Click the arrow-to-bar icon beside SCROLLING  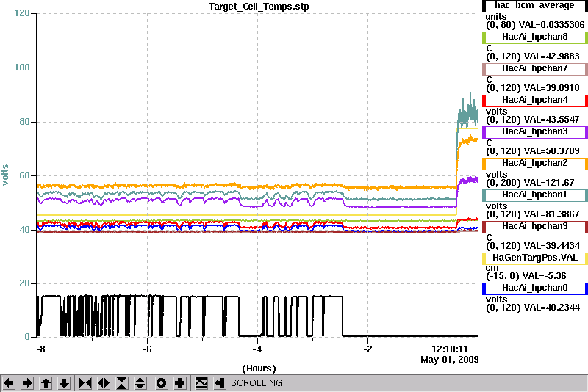pos(220,383)
